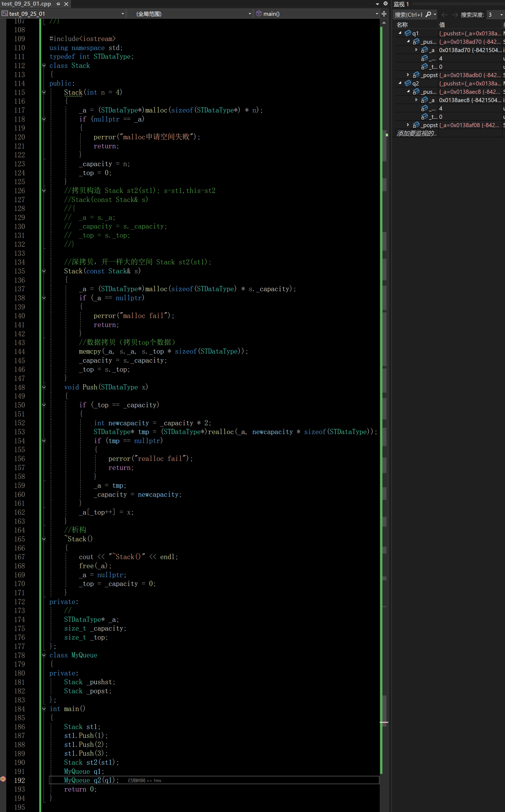Click the #include<iostream> line

pyautogui.click(x=82, y=39)
